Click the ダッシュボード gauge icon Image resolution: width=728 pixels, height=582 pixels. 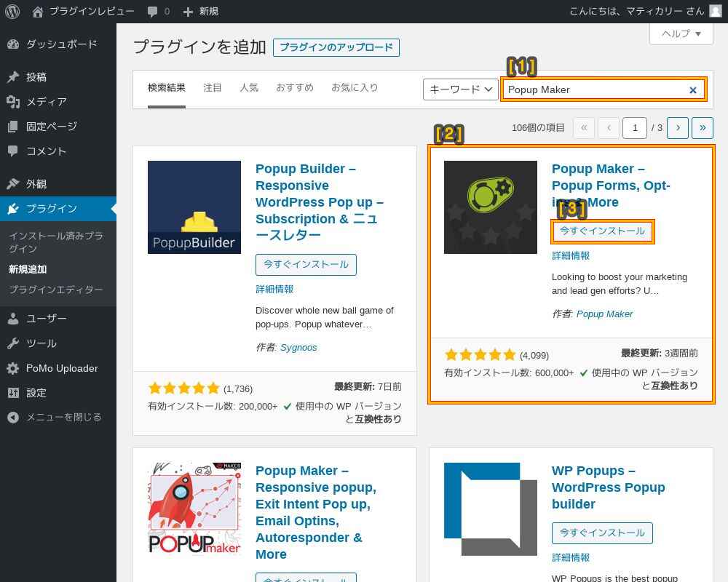pyautogui.click(x=13, y=44)
